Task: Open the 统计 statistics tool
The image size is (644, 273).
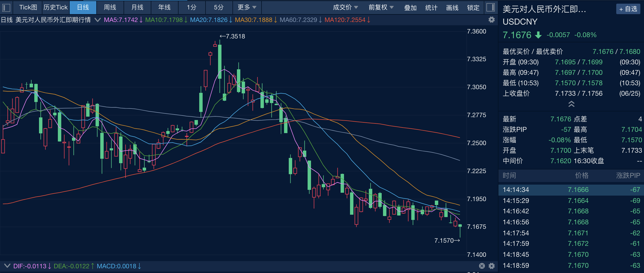Action: point(431,7)
